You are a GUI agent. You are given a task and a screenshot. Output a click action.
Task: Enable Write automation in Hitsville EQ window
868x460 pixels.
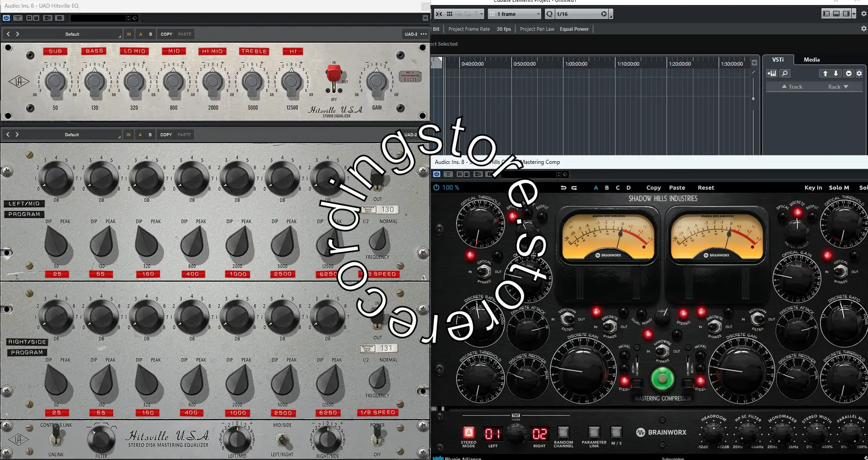pyautogui.click(x=36, y=18)
